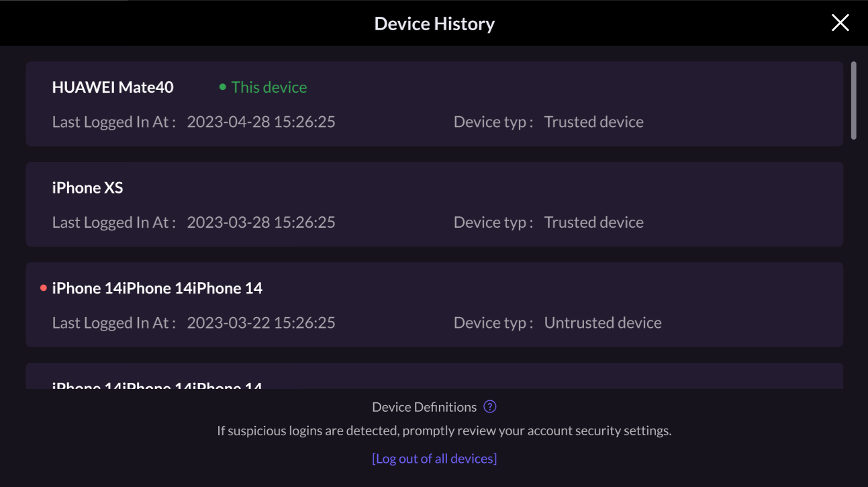Click the green status dot beside HUAWEI Mate40
The image size is (868, 487).
(x=222, y=87)
